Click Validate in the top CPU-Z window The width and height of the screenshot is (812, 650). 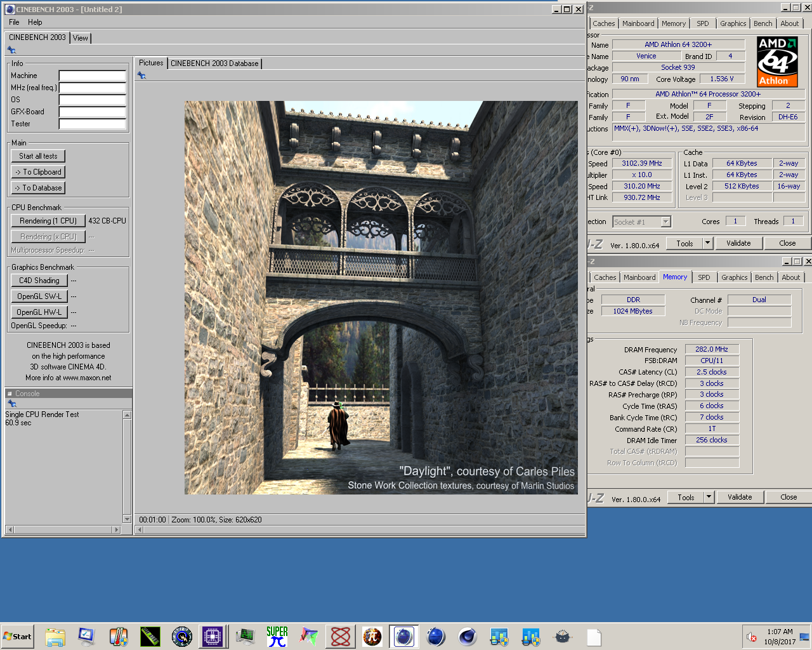click(738, 243)
